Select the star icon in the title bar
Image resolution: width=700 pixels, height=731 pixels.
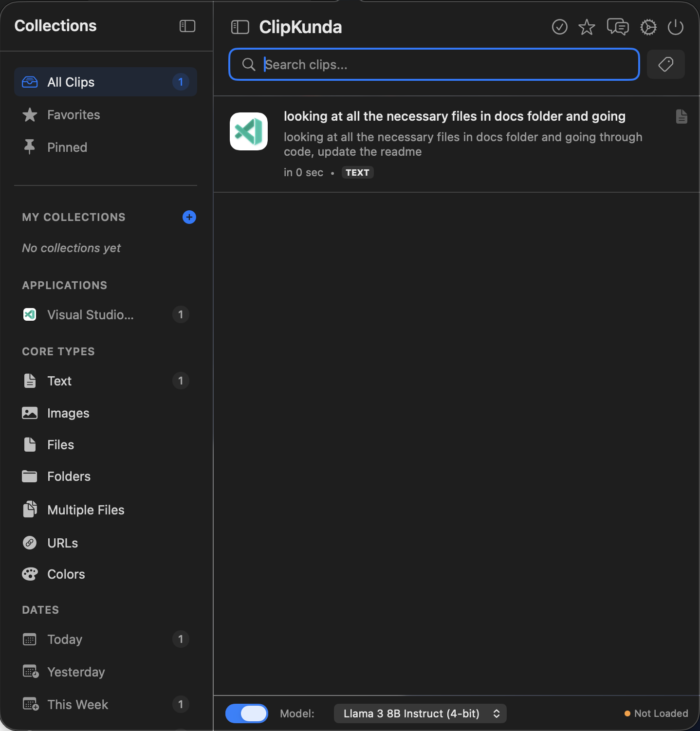(x=587, y=27)
